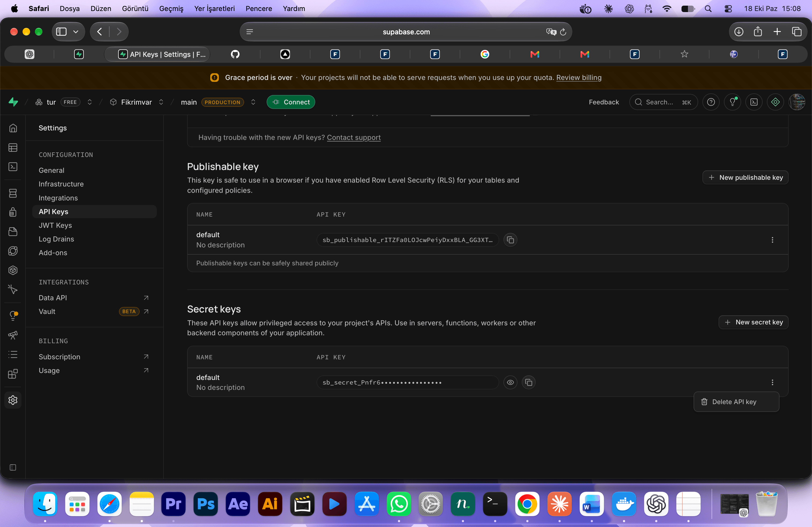Toggle the sidebar collapse icon at bottom
Screen dimensions: 812x527
13,467
